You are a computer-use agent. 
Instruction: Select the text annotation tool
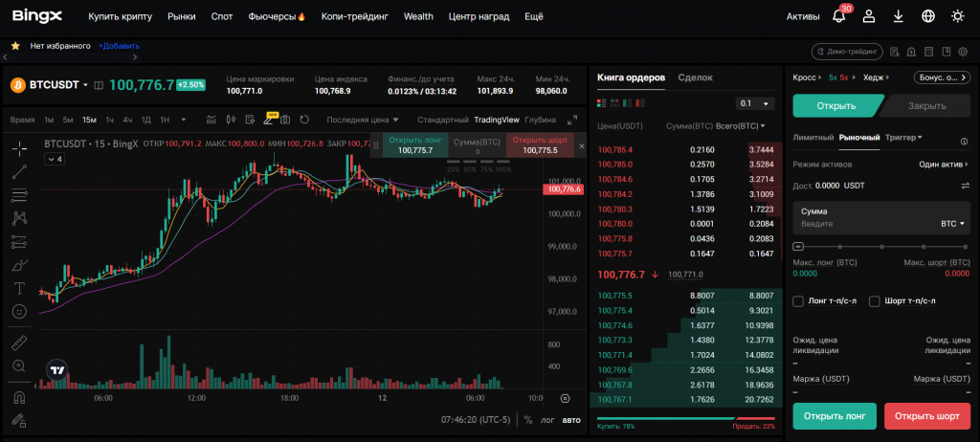point(19,288)
